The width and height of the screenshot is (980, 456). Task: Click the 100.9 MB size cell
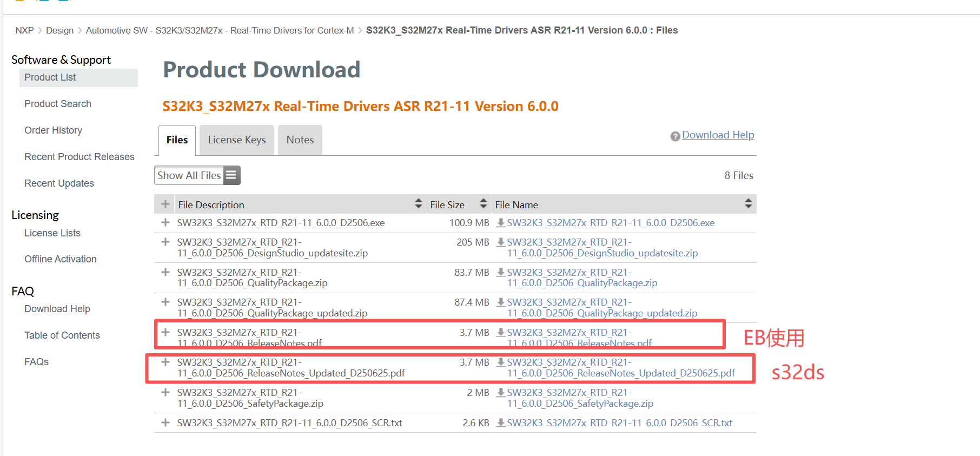(469, 222)
